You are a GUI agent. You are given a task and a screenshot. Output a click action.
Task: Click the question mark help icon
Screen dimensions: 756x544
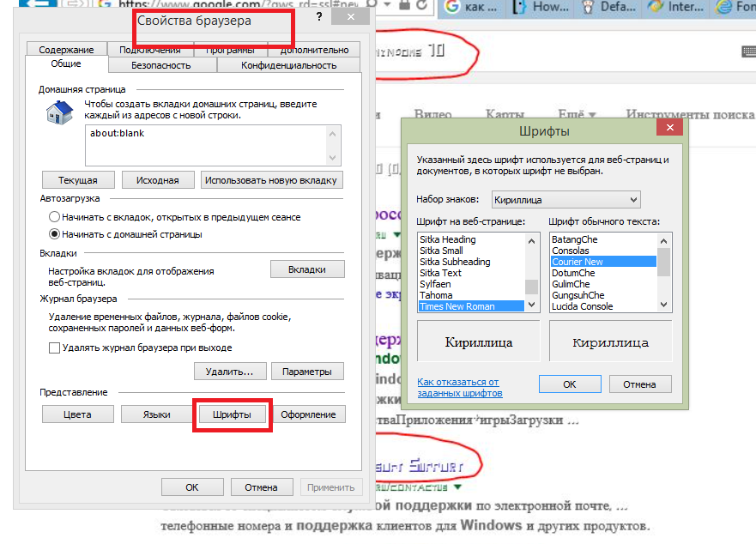(x=318, y=16)
